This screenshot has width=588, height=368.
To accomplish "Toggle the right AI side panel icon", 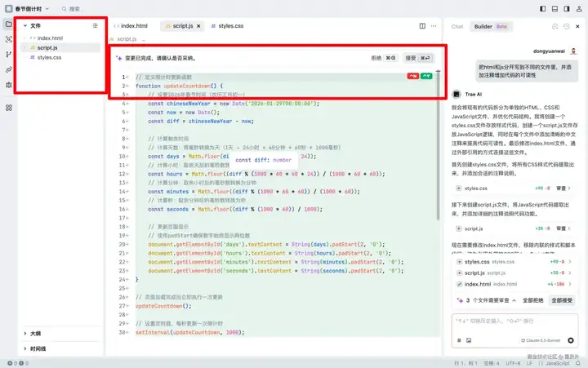I will 567,9.
